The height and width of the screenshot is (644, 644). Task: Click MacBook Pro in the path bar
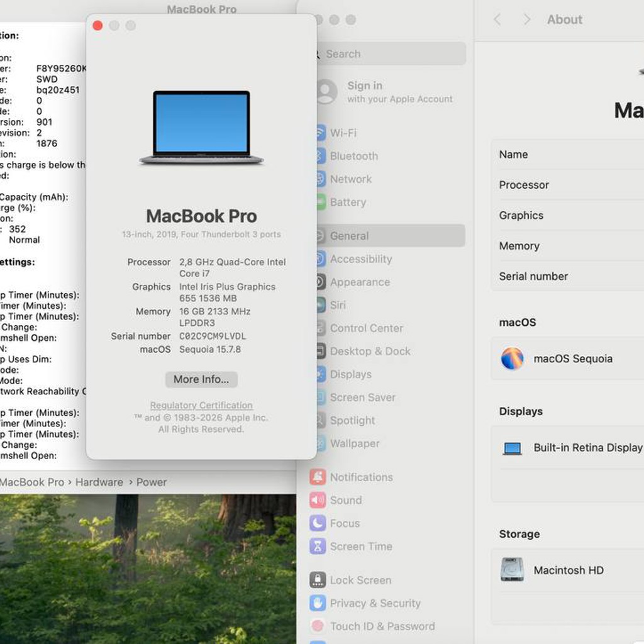click(x=32, y=482)
